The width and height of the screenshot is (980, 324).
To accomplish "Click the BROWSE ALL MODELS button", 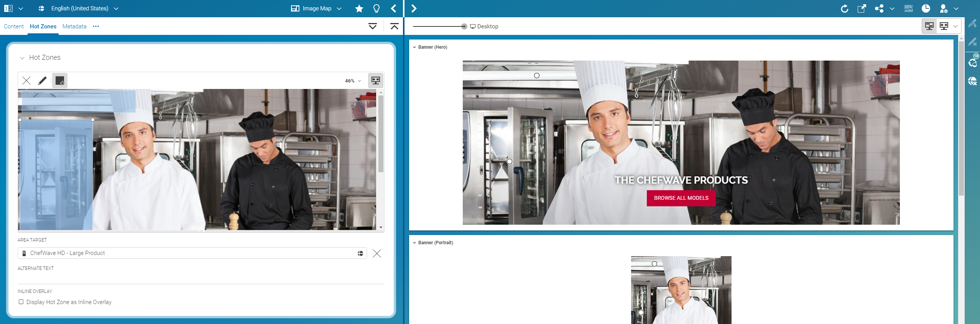I will tap(681, 198).
